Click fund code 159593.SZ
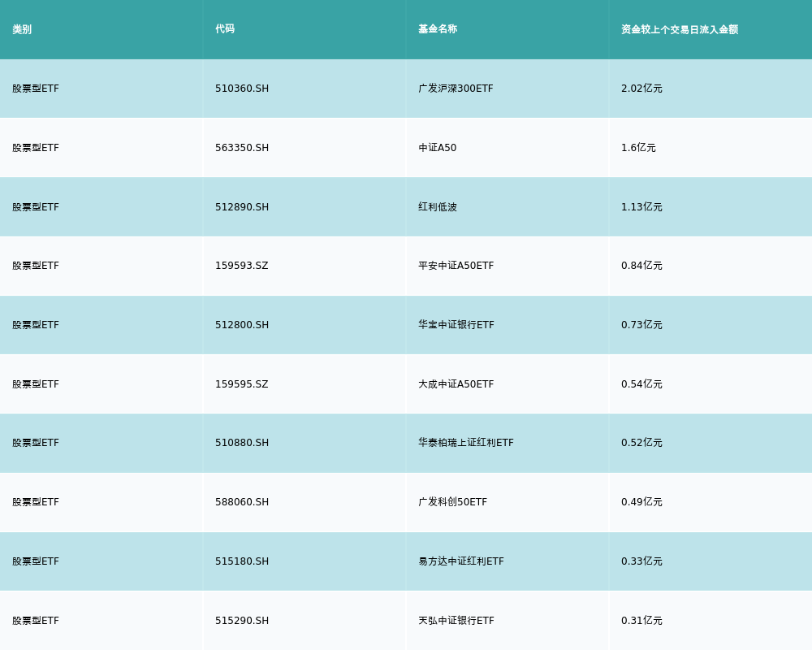 point(241,266)
